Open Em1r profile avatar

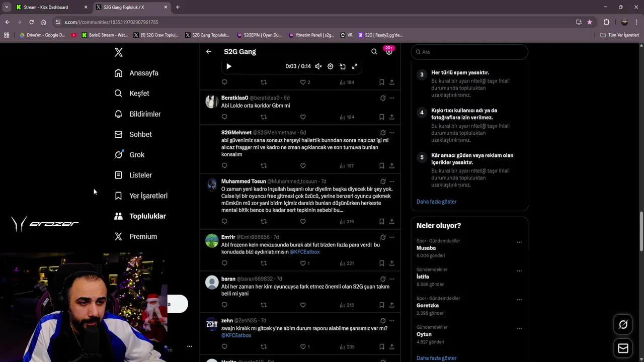212,241
